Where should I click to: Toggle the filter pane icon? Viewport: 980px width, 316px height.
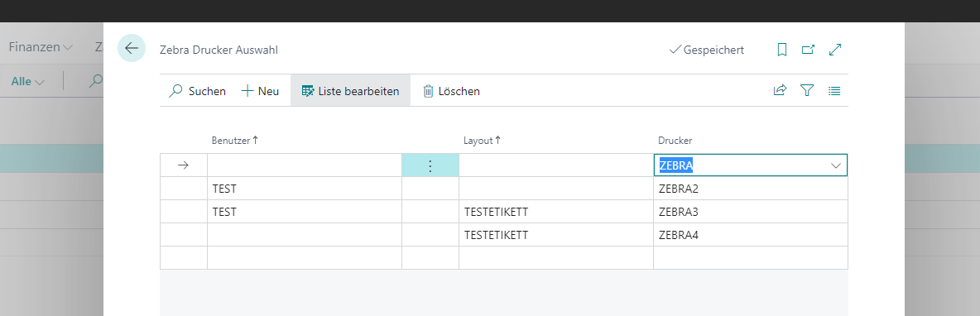pos(808,90)
